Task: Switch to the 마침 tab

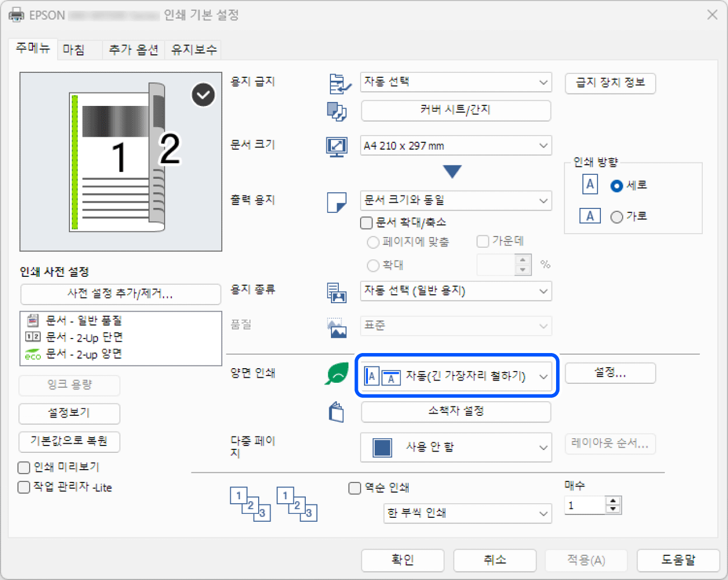Action: tap(74, 50)
